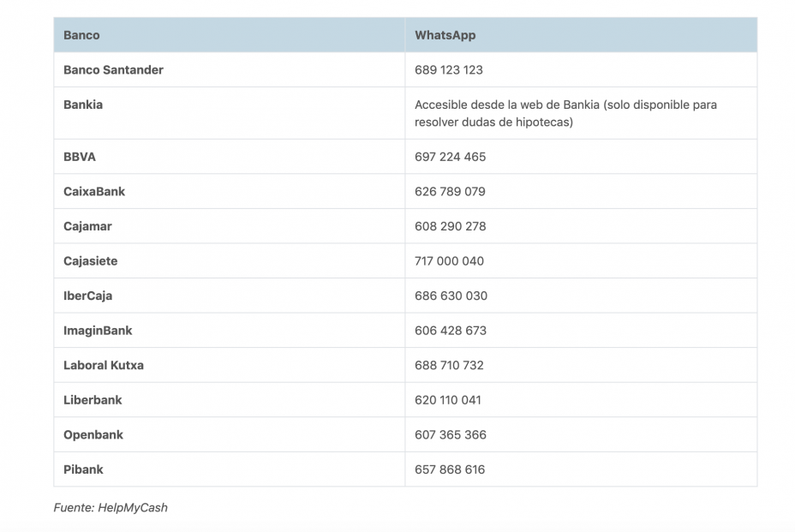Click the Laboral Kutxa bank name
The width and height of the screenshot is (795, 532).
coord(103,365)
